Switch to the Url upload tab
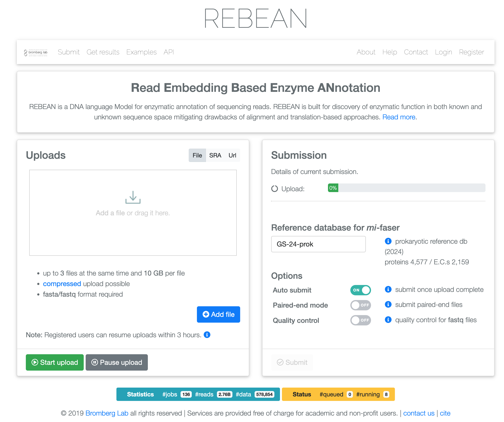 pyautogui.click(x=232, y=155)
